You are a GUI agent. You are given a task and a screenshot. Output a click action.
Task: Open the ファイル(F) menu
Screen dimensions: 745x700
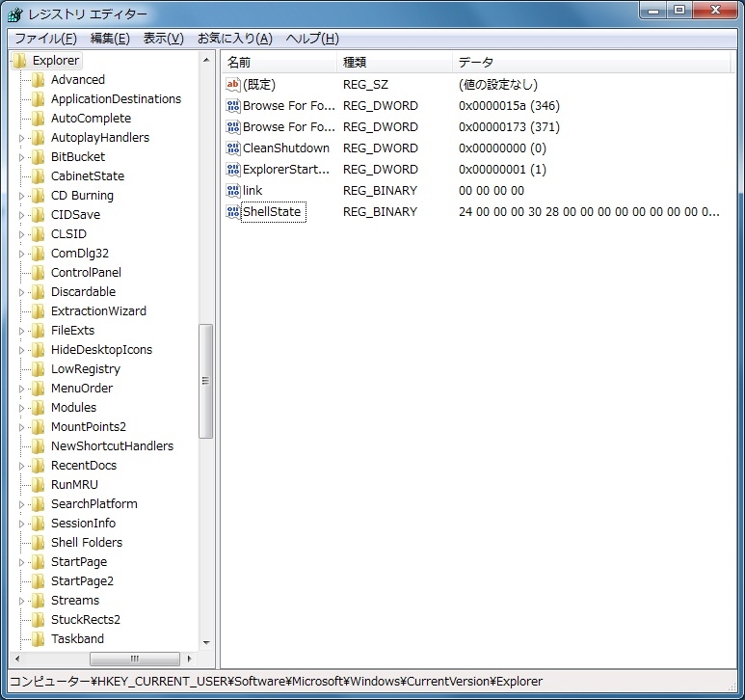coord(45,39)
